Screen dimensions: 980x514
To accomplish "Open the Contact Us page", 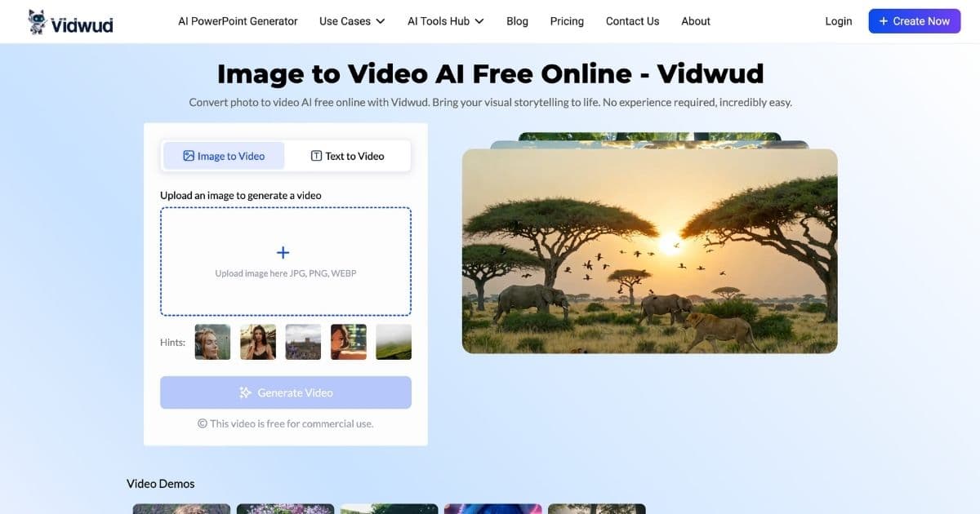I will tap(632, 21).
